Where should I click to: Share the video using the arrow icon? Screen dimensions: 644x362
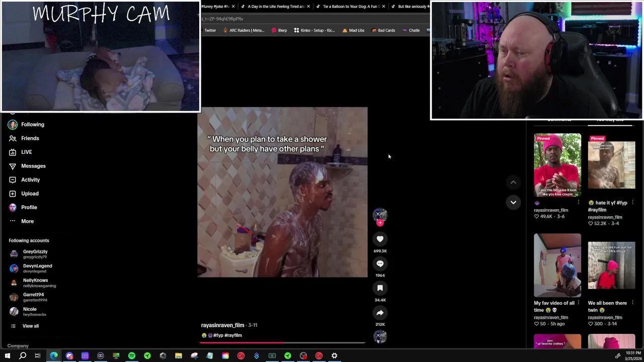tap(380, 313)
